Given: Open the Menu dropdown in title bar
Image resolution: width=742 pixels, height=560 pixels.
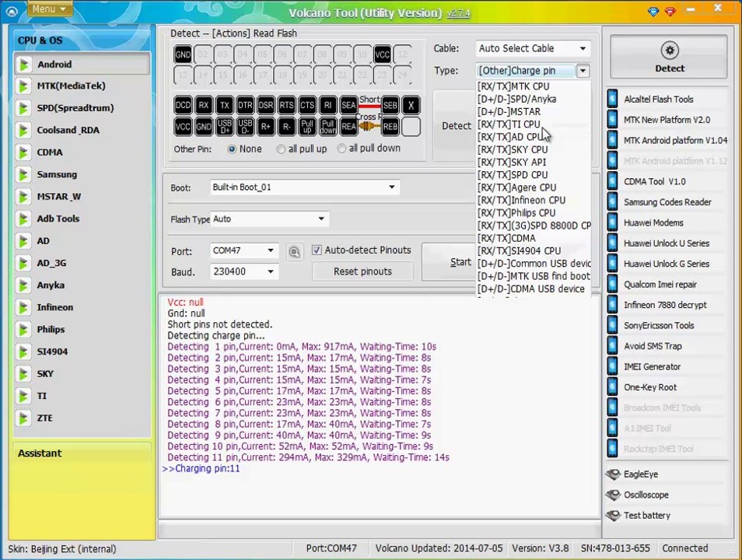Looking at the screenshot, I should point(50,9).
